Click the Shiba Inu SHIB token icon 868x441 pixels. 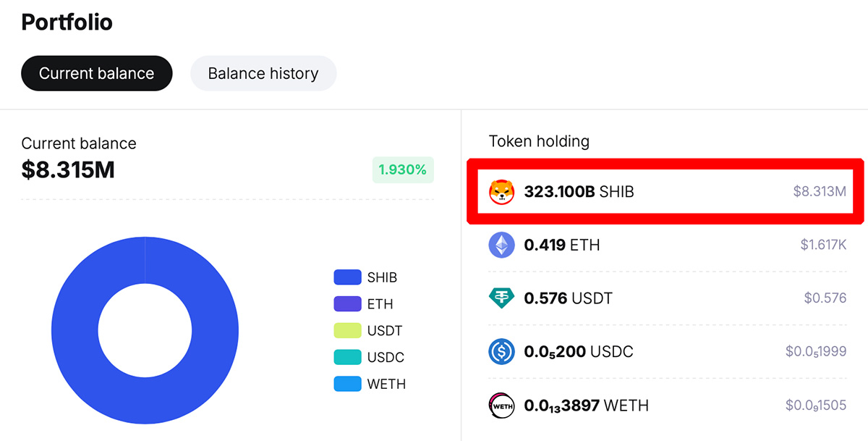pyautogui.click(x=502, y=192)
